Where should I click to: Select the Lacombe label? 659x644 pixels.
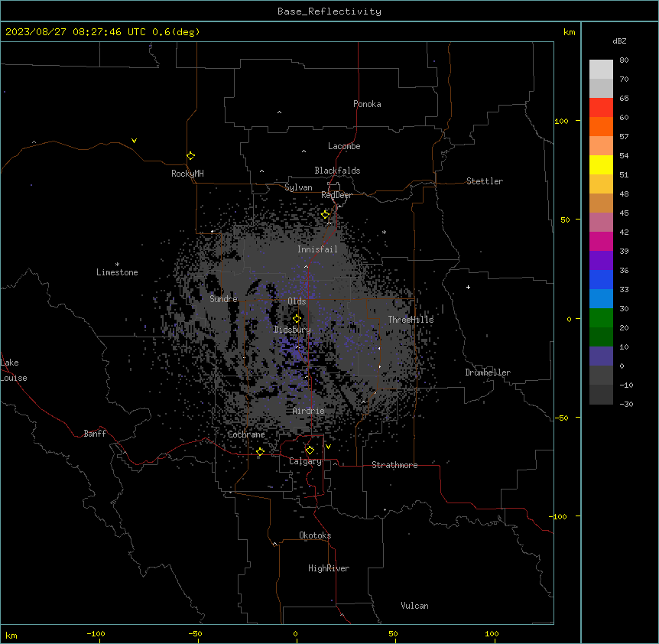344,146
